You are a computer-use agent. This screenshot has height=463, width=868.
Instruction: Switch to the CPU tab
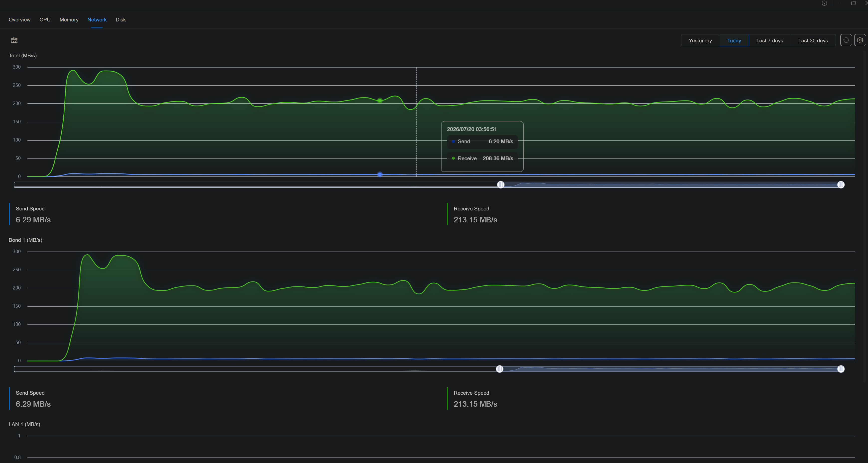[45, 19]
